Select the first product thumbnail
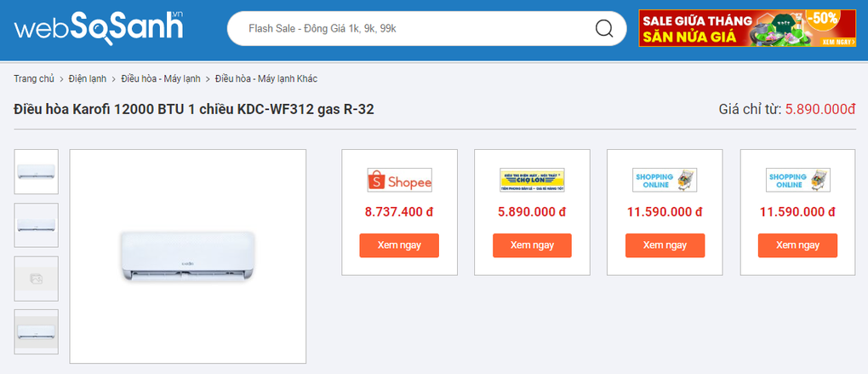The width and height of the screenshot is (868, 374). [x=37, y=172]
